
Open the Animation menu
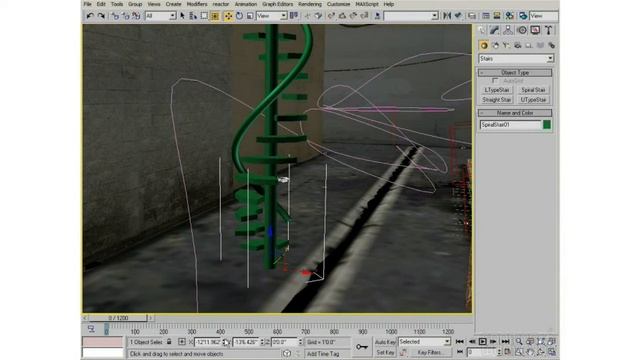tap(246, 4)
